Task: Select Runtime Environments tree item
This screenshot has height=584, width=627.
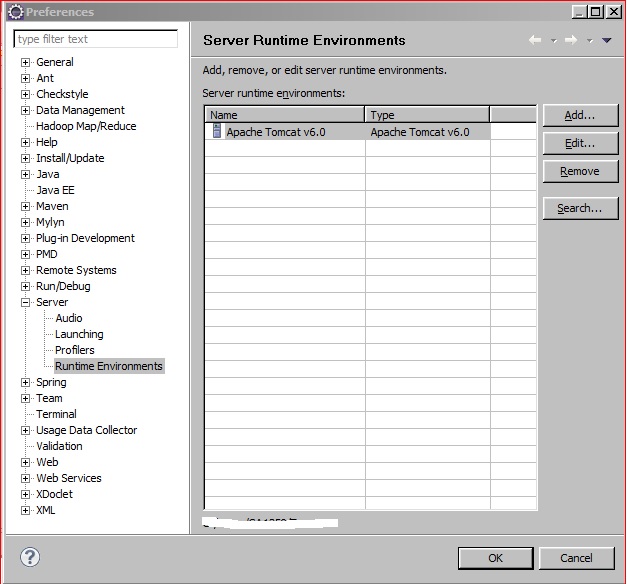Action: point(109,366)
